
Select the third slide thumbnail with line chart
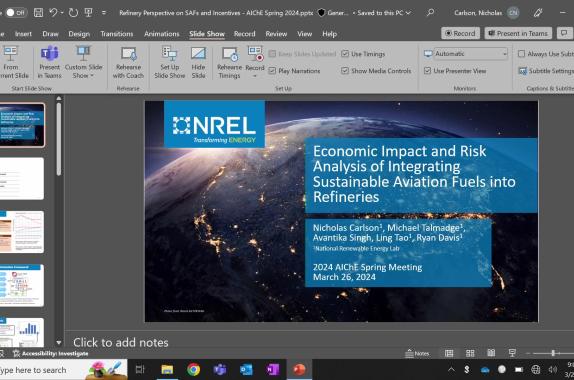click(x=22, y=232)
